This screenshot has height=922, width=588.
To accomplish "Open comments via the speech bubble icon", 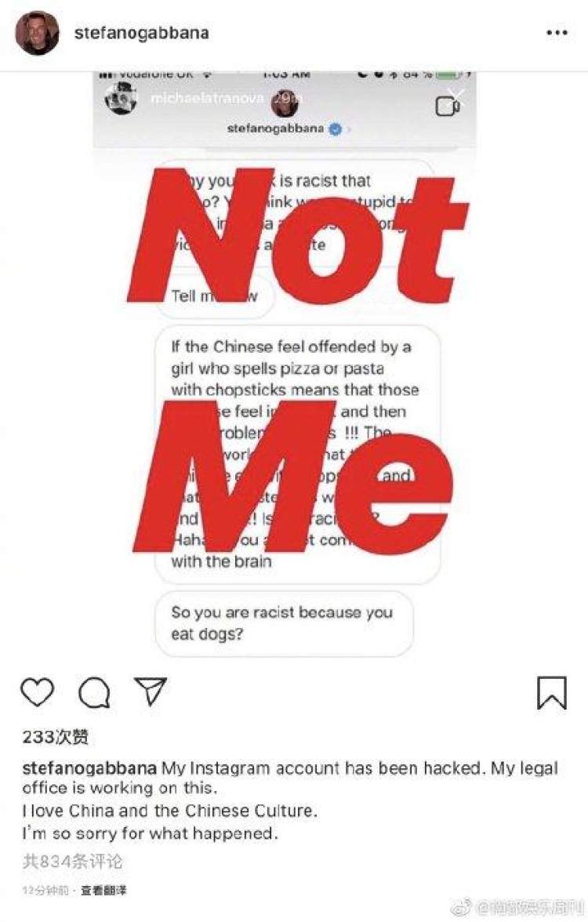I will point(94,692).
